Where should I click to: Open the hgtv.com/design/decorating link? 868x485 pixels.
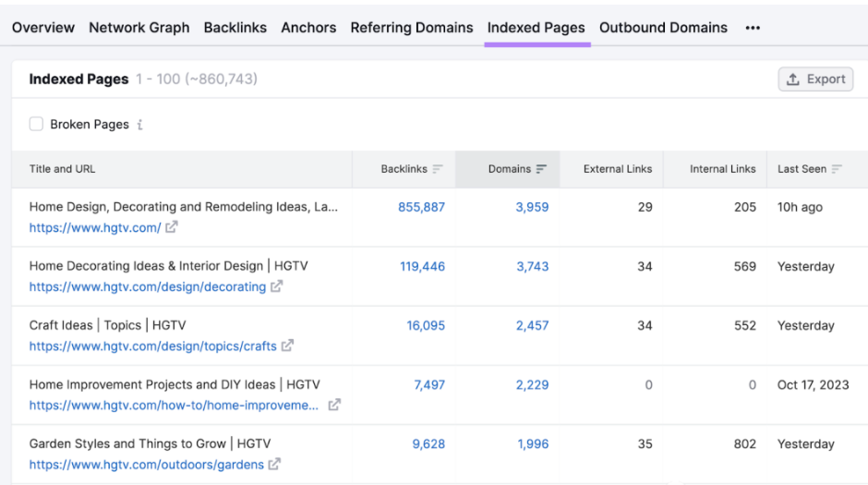pos(148,286)
